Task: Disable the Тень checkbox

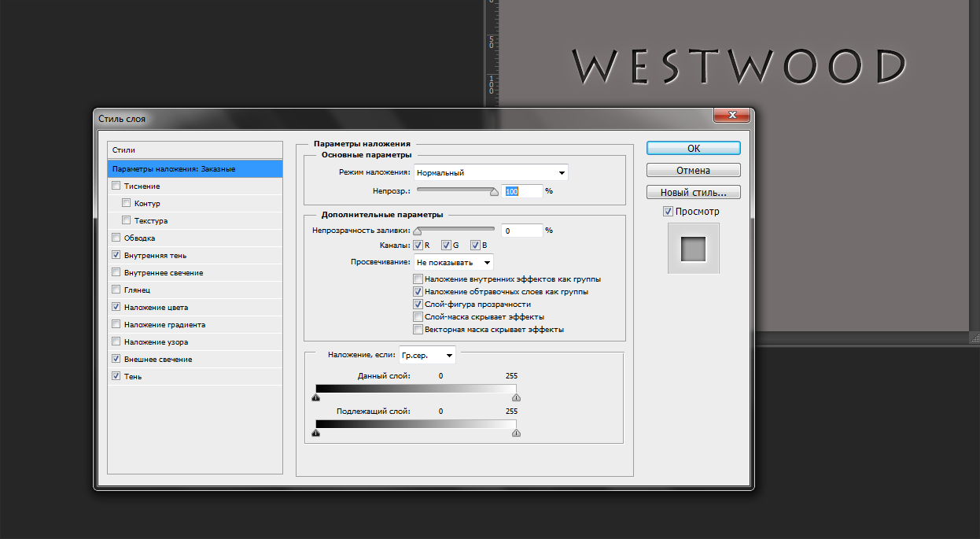Action: [116, 377]
